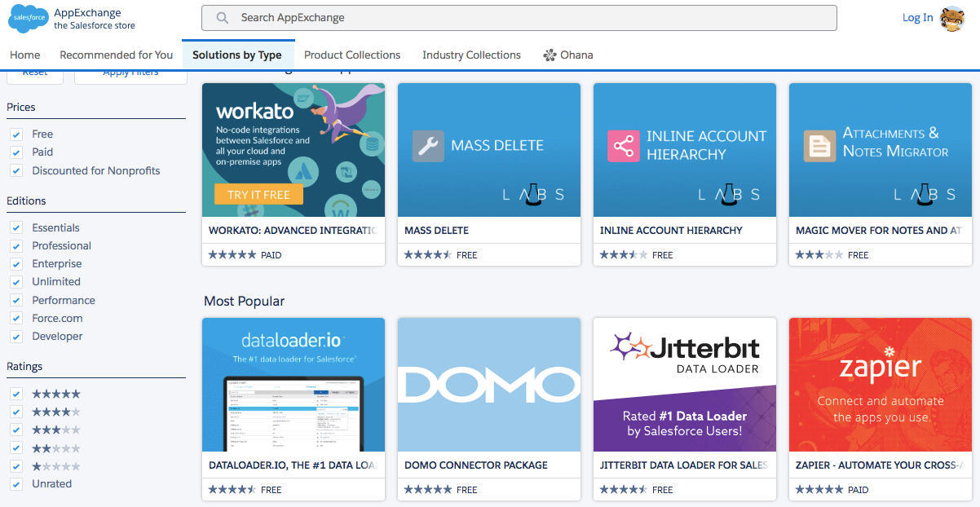
Task: Open the Zapier listing title
Action: pos(880,465)
